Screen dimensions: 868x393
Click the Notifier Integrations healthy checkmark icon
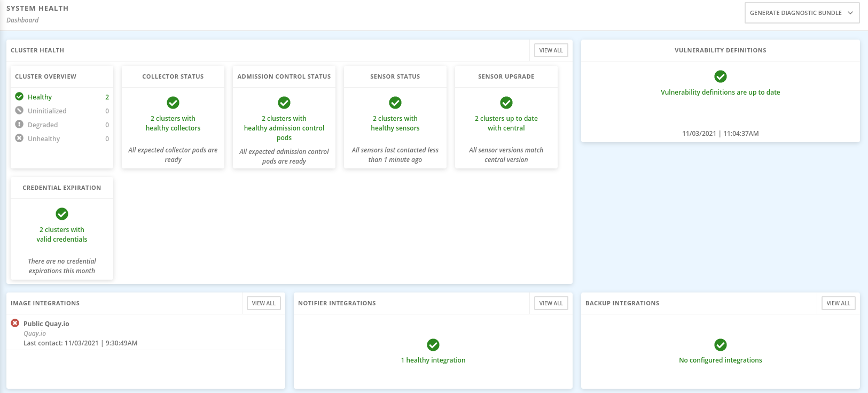click(x=433, y=345)
